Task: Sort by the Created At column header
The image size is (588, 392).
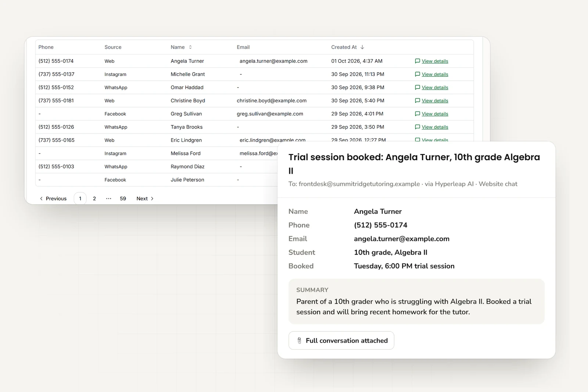Action: (x=344, y=47)
